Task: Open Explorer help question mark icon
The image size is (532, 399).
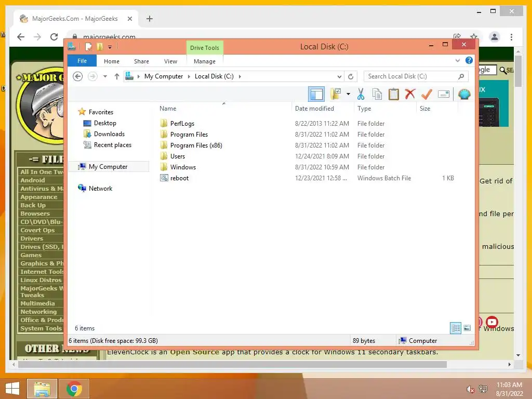Action: [469, 60]
